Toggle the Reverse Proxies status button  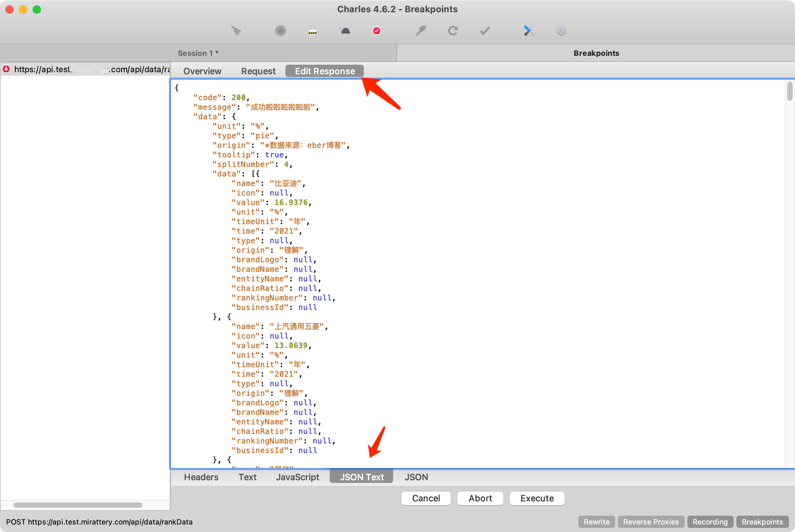click(x=651, y=522)
